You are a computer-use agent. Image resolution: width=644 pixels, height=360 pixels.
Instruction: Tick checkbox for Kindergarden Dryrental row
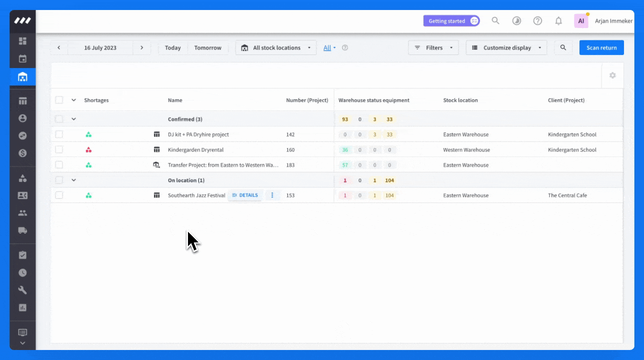click(x=59, y=149)
